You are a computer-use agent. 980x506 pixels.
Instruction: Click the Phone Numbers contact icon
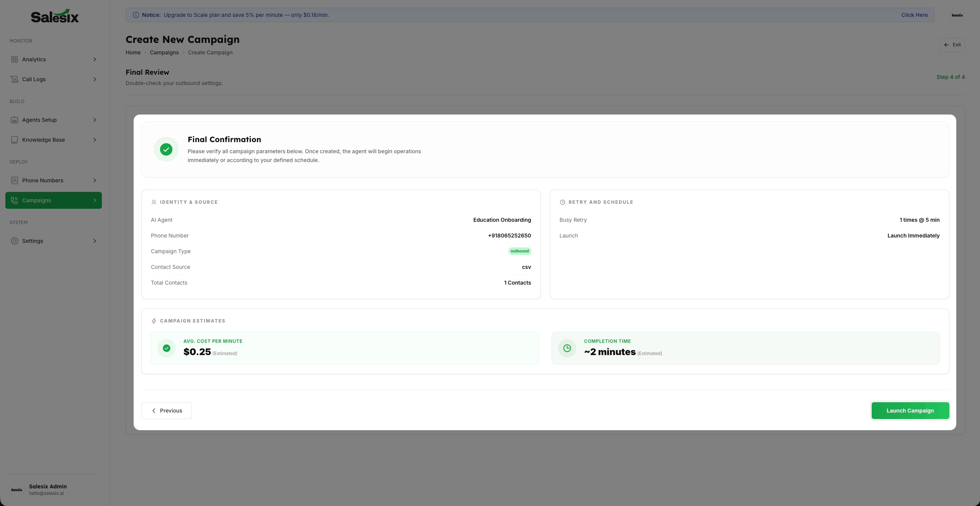pos(15,180)
